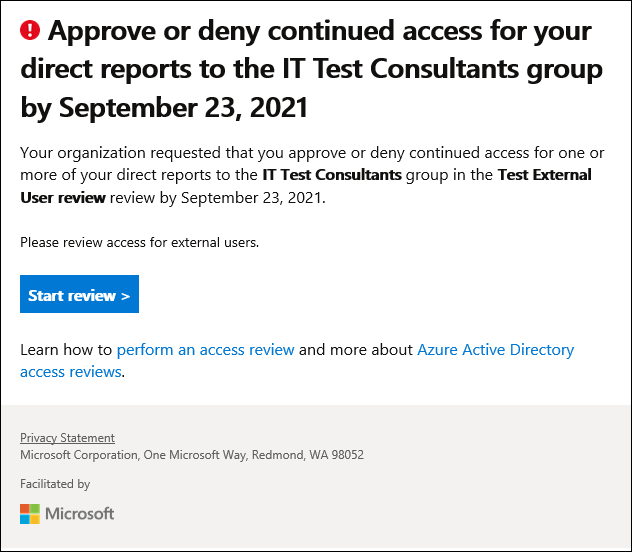Click the red exclamation alert icon
Screen dimensions: 632x552
pyautogui.click(x=30, y=31)
